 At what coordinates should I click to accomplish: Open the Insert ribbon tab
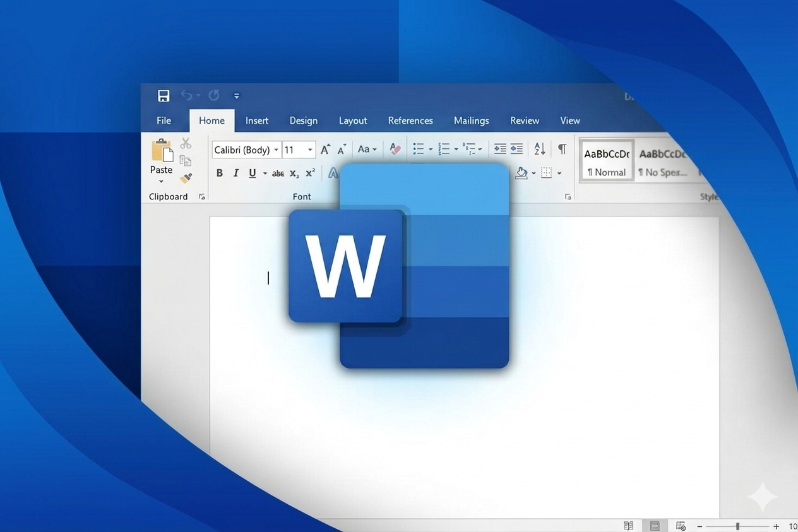[x=256, y=121]
